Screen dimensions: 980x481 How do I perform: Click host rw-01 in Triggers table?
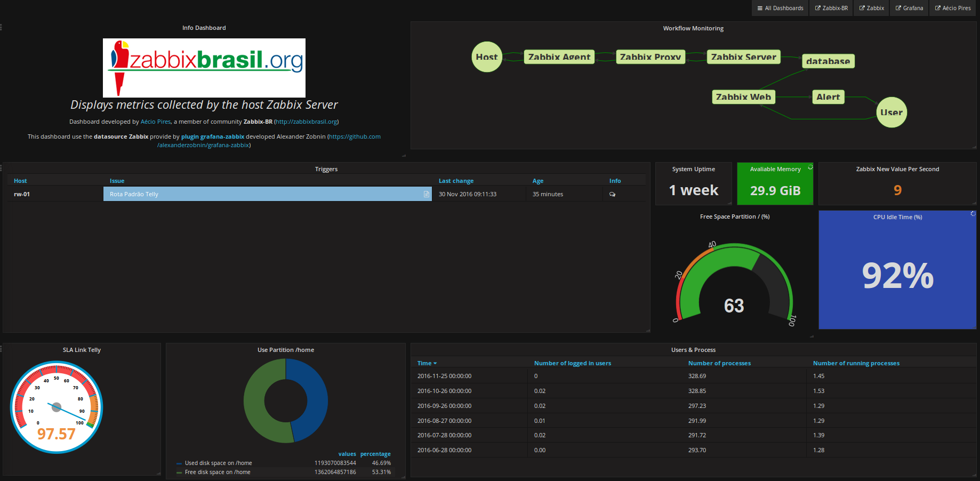click(x=22, y=194)
